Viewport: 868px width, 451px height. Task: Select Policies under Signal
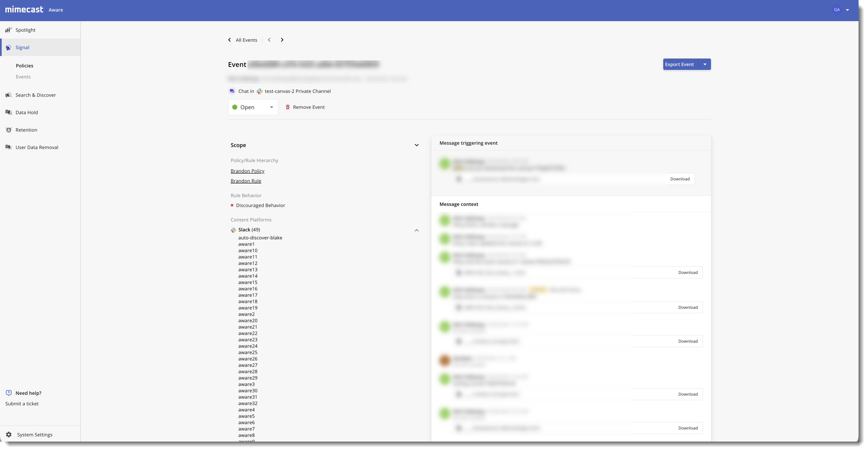click(x=24, y=66)
